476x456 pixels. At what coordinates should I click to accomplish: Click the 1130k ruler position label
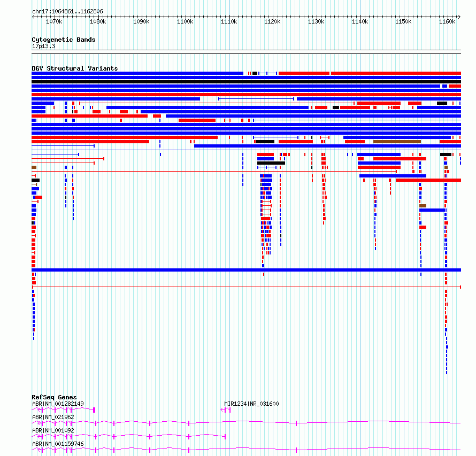coord(316,21)
